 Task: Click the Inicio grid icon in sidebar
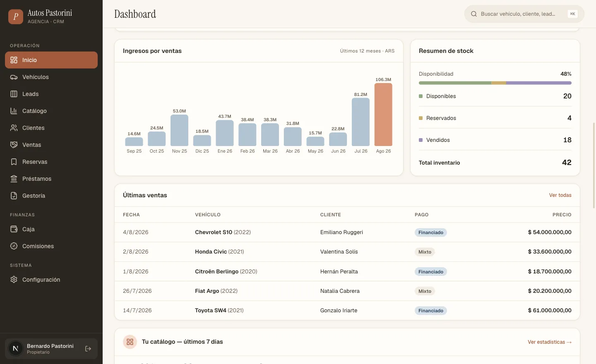14,60
